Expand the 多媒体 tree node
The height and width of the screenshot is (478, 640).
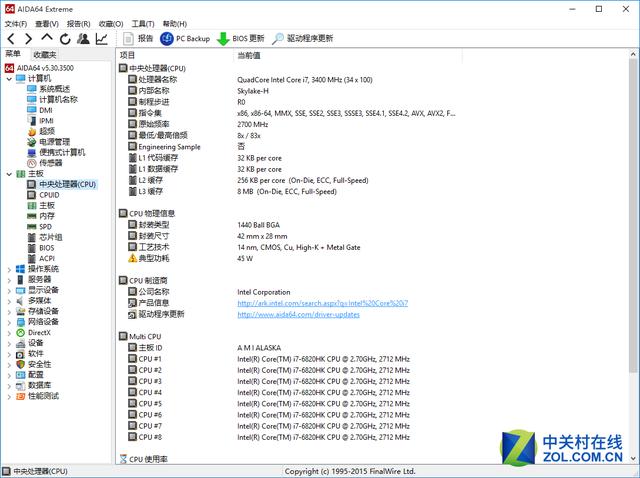click(9, 301)
